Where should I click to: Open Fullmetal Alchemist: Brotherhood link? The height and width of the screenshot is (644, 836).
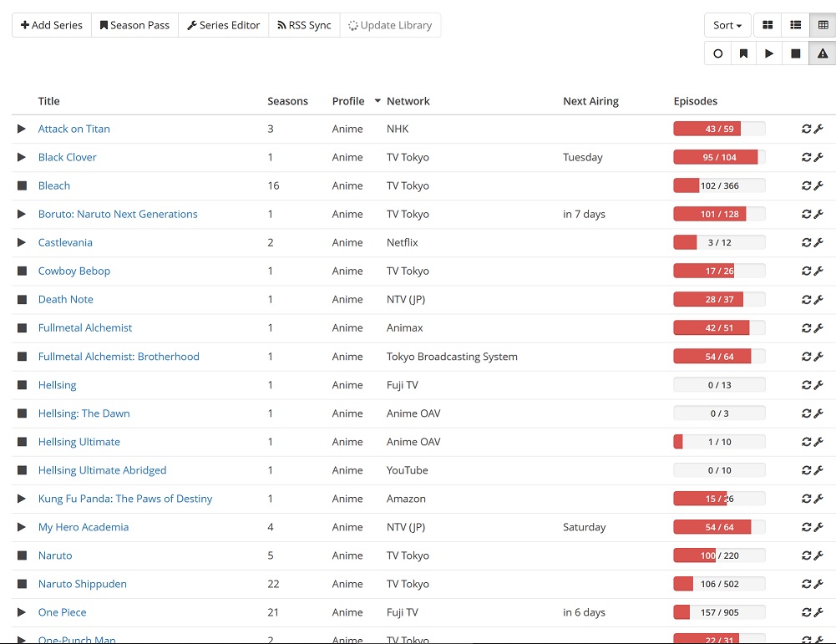pos(119,357)
